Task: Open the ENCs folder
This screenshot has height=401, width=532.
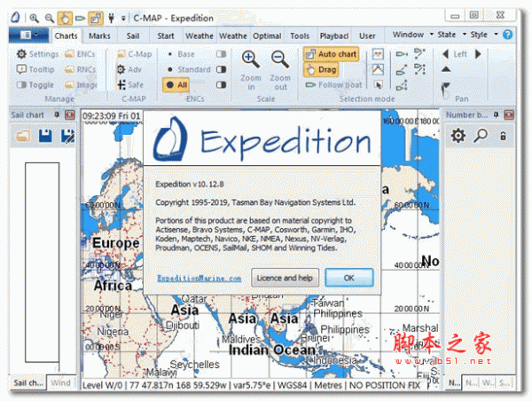Action: [80, 54]
